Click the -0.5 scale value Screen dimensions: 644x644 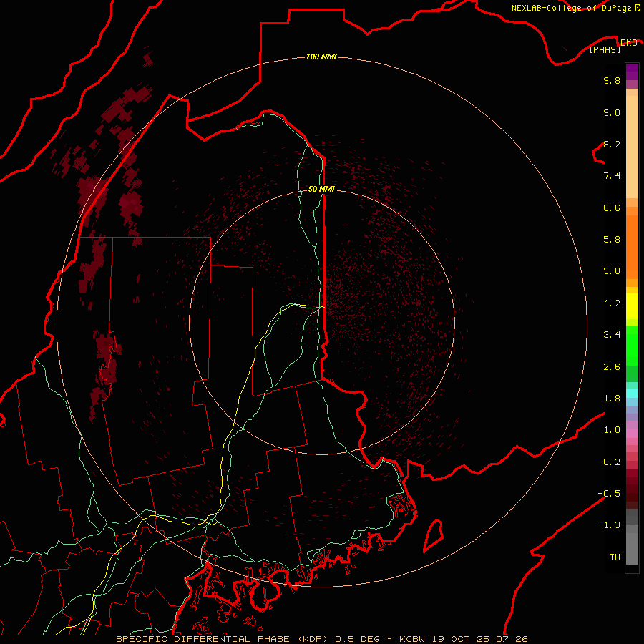[x=609, y=494]
